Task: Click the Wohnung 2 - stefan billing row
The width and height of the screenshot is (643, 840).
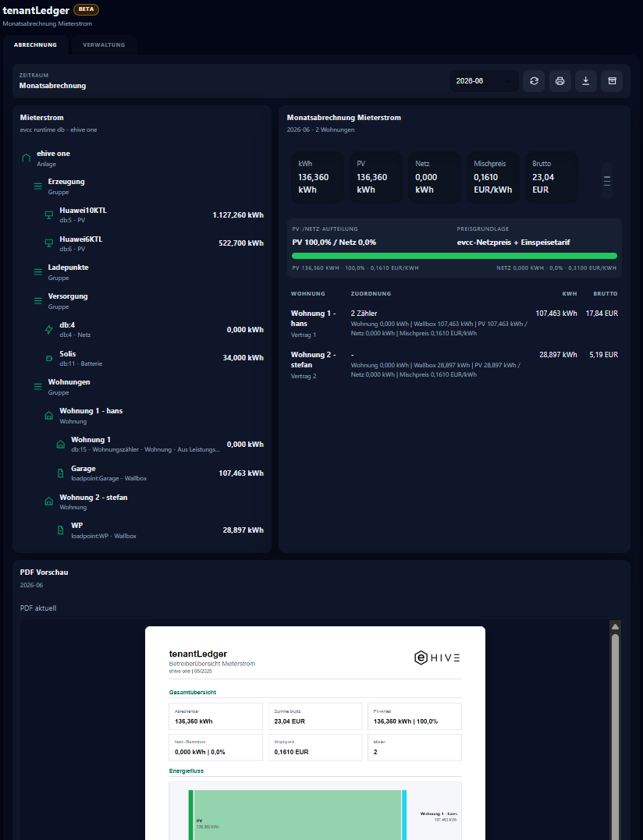Action: click(454, 364)
